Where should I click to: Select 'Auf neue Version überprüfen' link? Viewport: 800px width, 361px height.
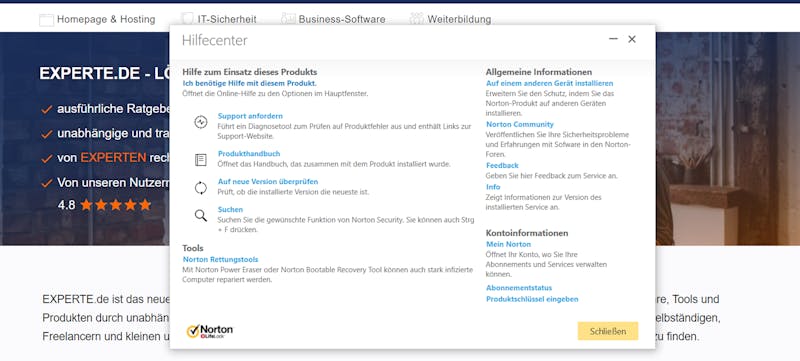[268, 182]
